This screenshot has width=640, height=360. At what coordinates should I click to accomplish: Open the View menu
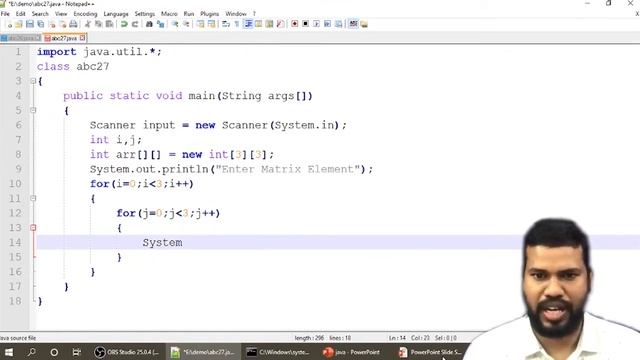coord(61,14)
